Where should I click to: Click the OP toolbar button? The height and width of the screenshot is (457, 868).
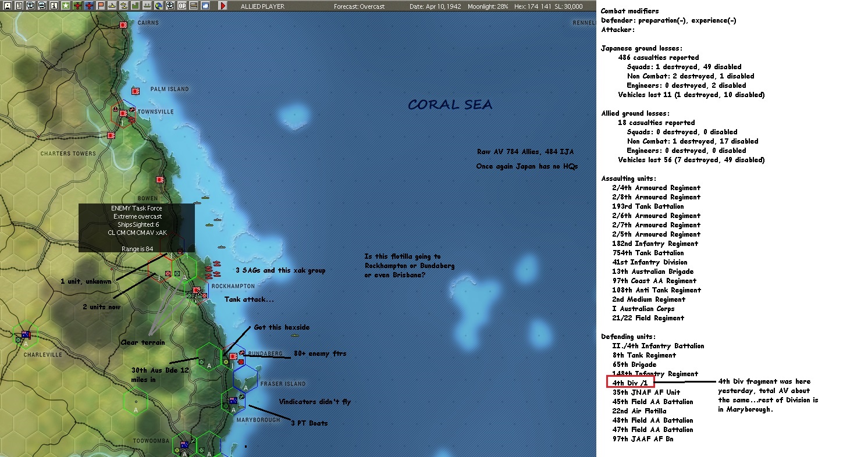[x=182, y=6]
